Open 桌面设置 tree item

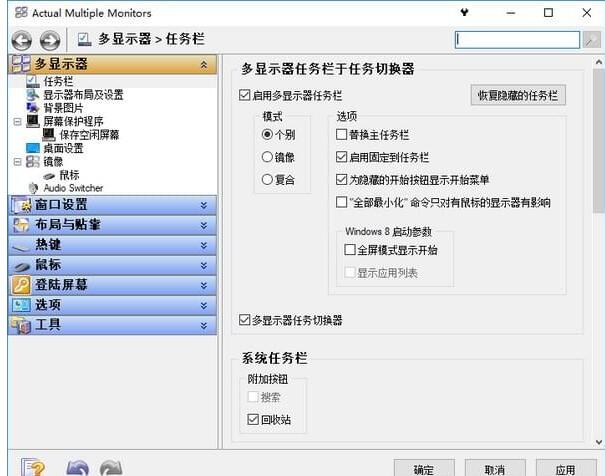point(63,148)
